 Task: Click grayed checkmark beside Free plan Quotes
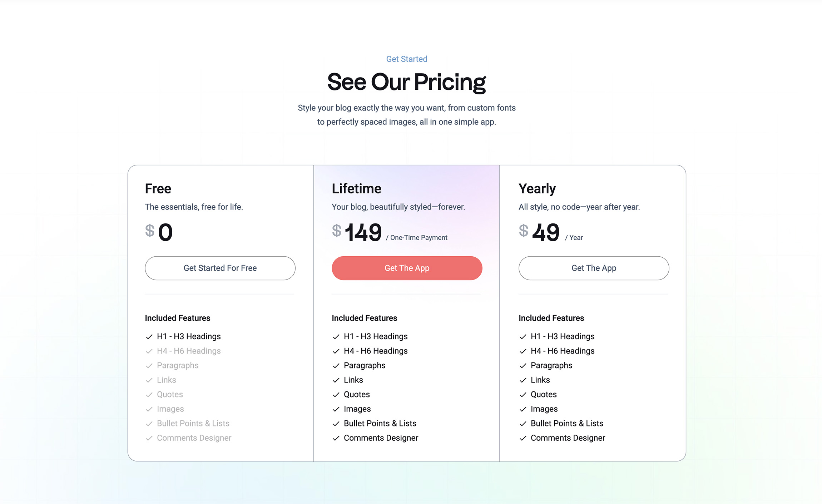coord(149,395)
